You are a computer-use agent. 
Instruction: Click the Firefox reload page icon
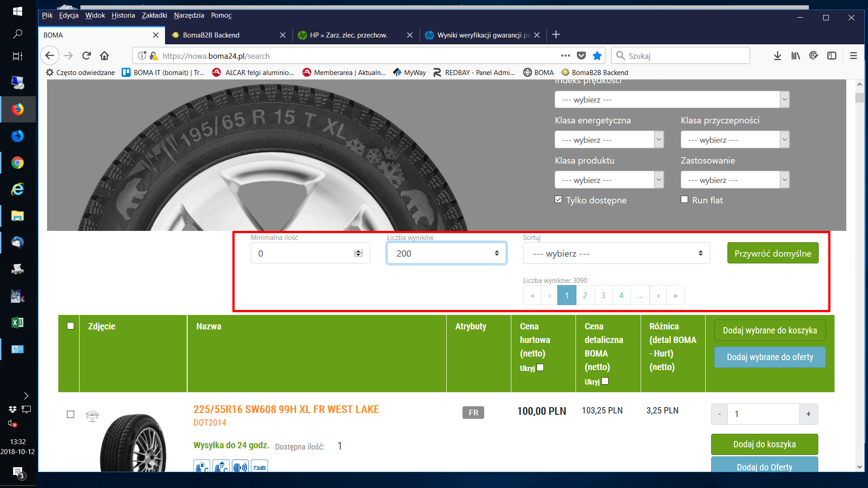click(x=86, y=56)
